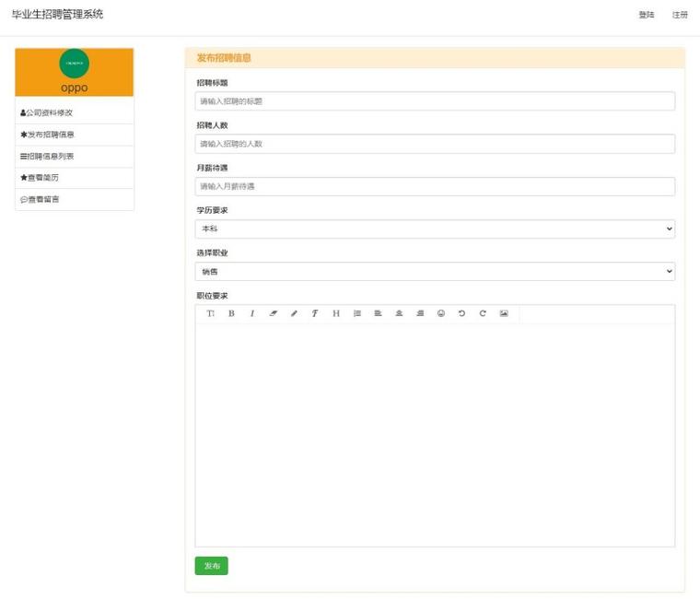
Task: Select the eraser clear-format tool
Action: pyautogui.click(x=274, y=313)
